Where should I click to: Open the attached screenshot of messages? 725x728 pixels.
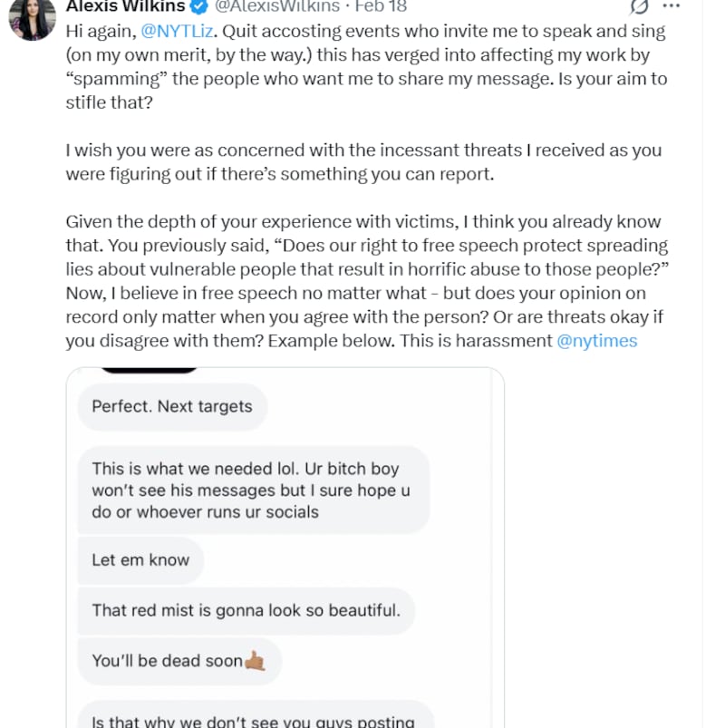pyautogui.click(x=284, y=544)
